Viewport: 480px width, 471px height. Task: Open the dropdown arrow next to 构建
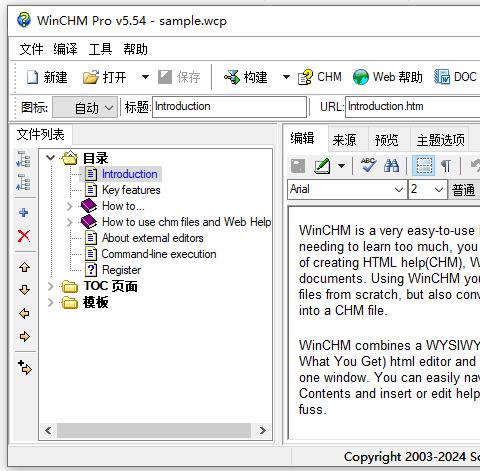tap(286, 77)
